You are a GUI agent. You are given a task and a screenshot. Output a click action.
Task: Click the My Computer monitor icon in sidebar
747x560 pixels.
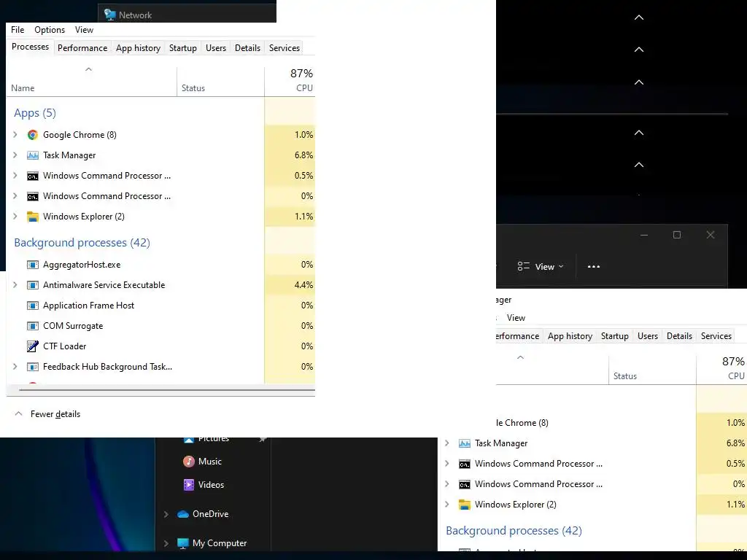point(183,543)
